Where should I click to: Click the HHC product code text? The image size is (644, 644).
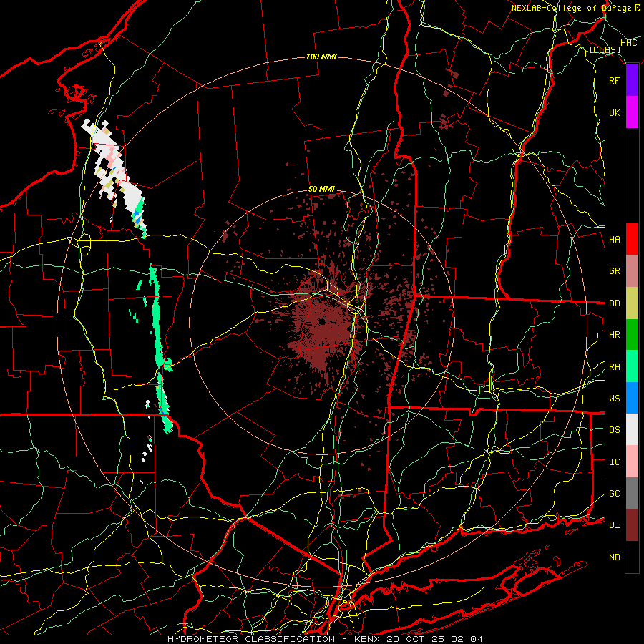click(x=628, y=43)
